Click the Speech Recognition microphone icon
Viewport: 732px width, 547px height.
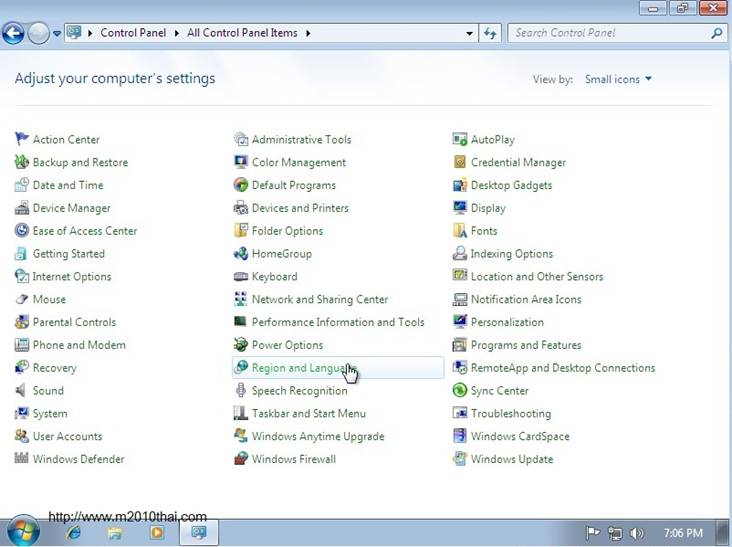pyautogui.click(x=240, y=390)
